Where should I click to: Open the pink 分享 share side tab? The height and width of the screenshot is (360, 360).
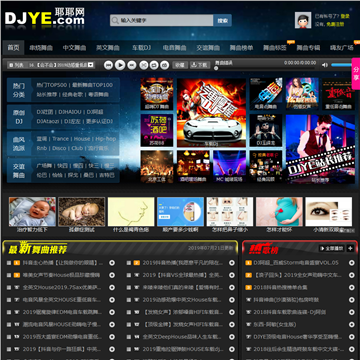[x=356, y=74]
